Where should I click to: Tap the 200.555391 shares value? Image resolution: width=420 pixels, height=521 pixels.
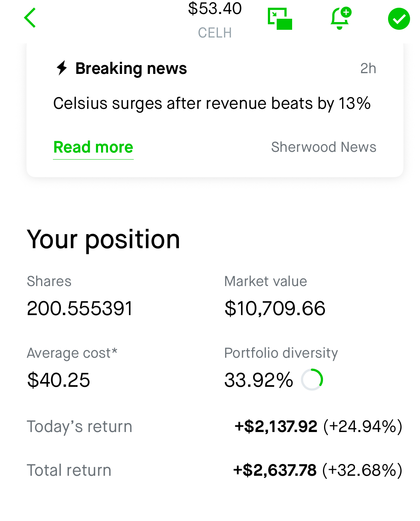pyautogui.click(x=80, y=308)
